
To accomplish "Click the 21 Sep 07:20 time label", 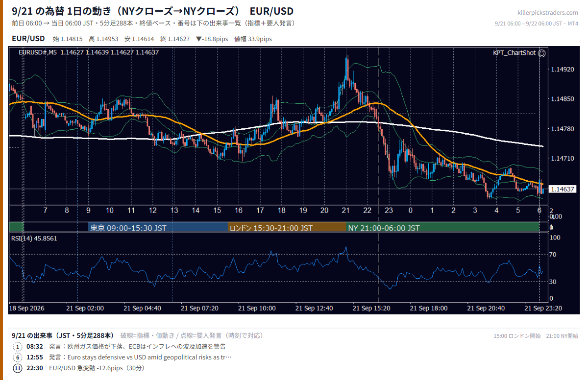I will (199, 308).
